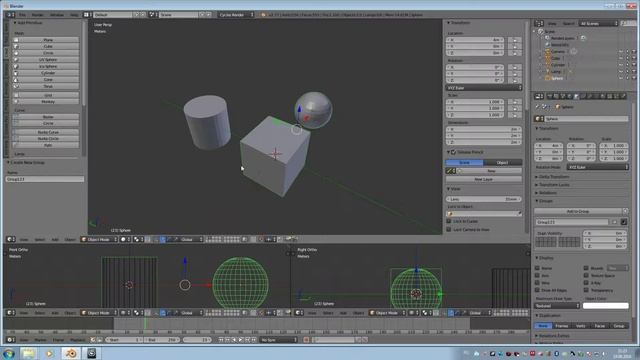
Task: Open the Modifiers properties tab icon
Action: pos(589,96)
